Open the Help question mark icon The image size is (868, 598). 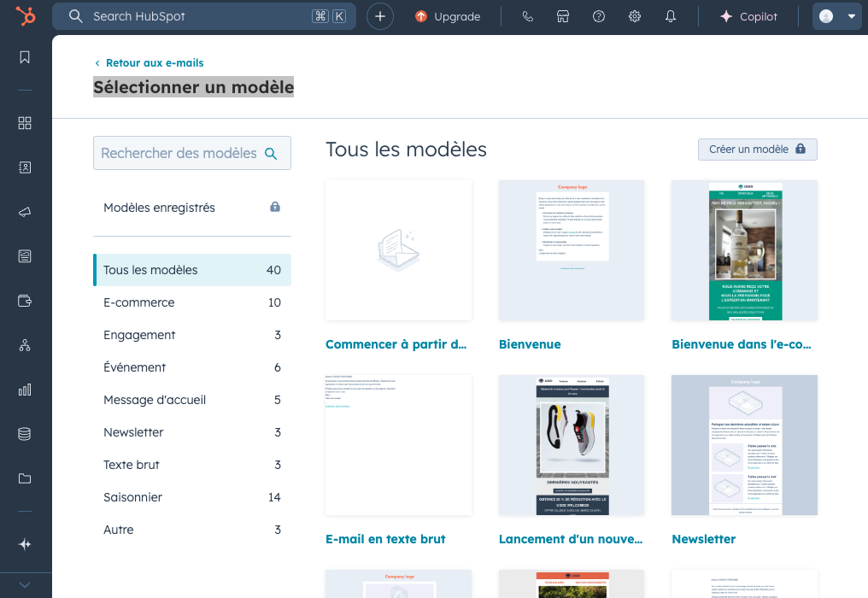tap(598, 16)
